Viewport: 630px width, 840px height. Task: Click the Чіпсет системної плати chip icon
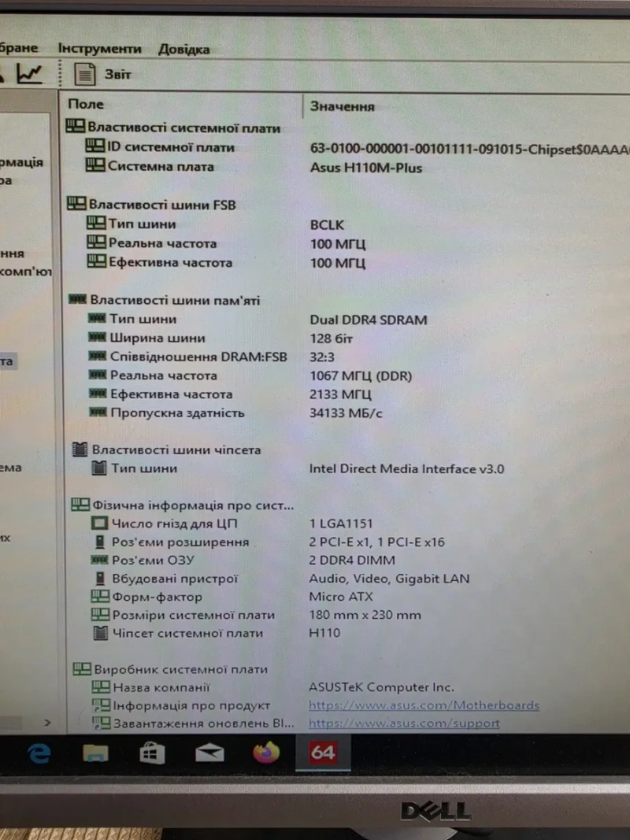pos(100,633)
